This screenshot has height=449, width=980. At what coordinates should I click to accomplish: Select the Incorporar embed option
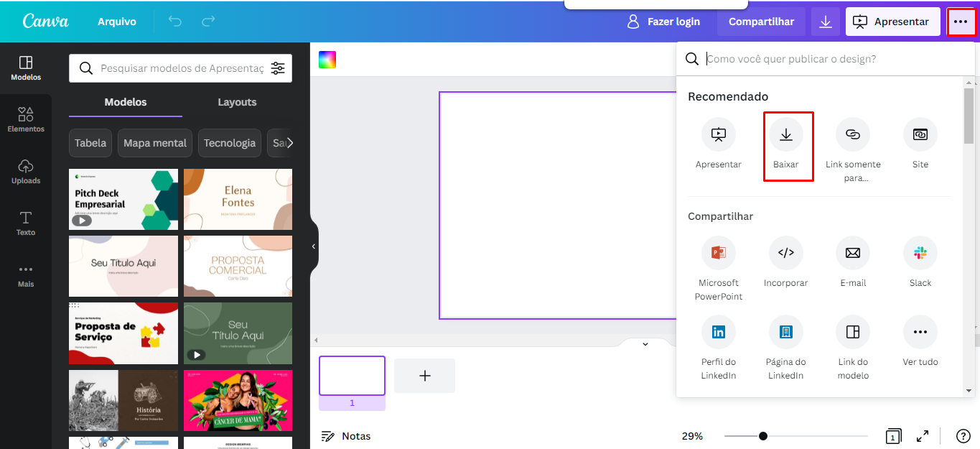[x=786, y=262]
